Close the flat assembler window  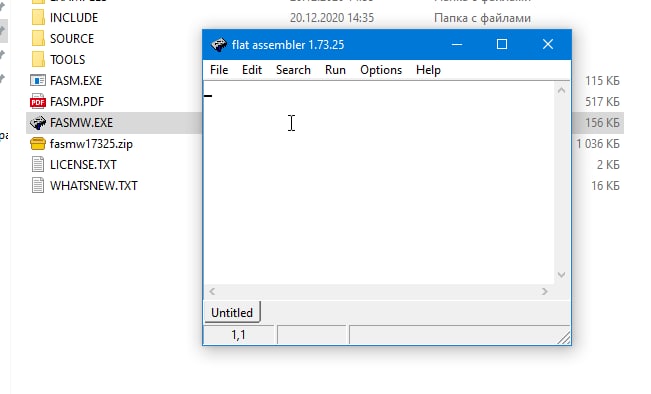pos(548,44)
